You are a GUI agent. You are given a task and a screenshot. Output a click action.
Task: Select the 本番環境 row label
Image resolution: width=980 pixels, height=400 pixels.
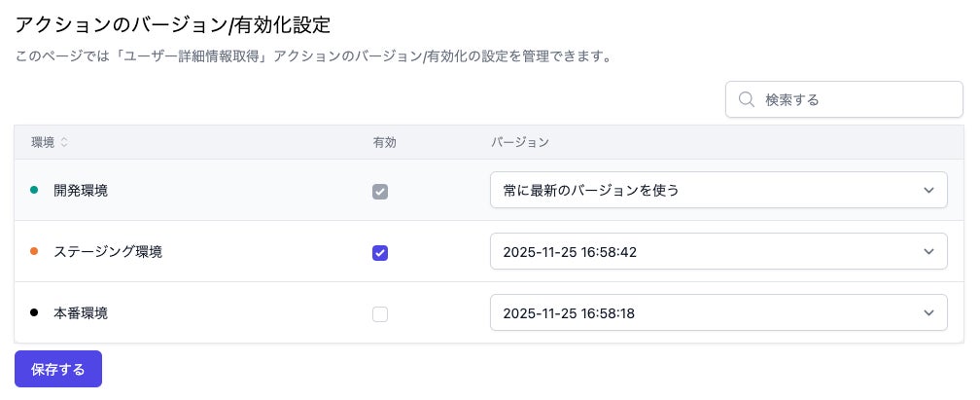[x=81, y=313]
